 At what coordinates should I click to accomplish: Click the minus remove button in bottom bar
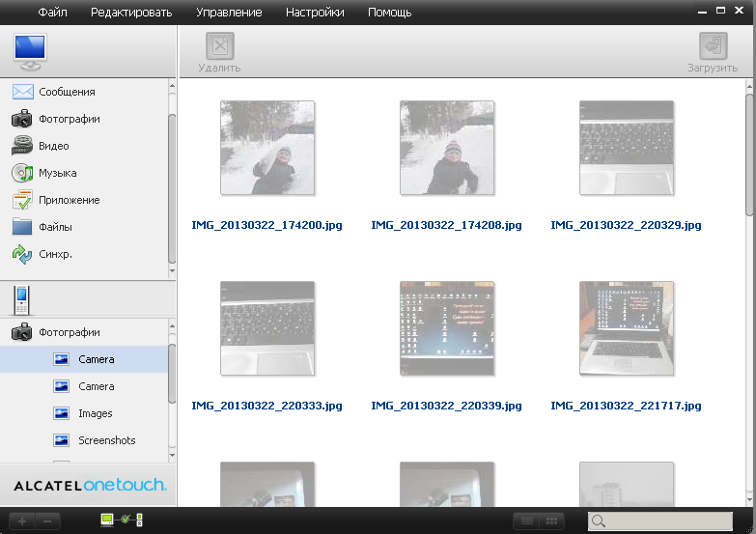[x=47, y=521]
